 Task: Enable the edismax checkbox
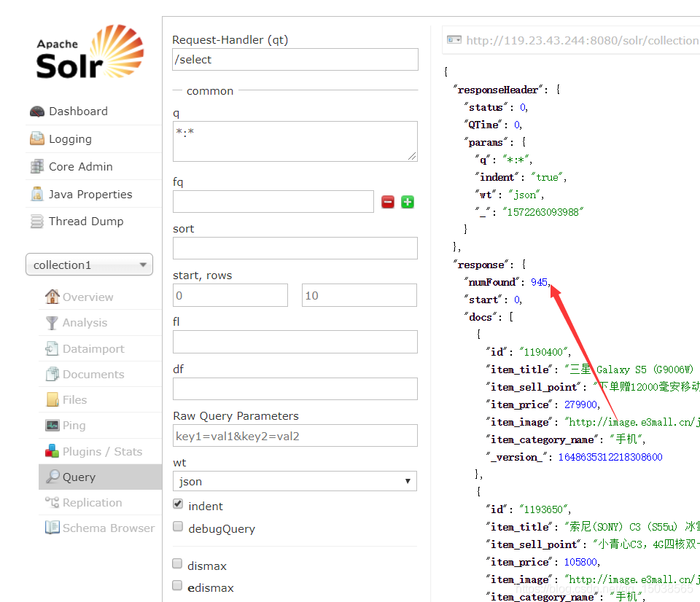[x=177, y=585]
